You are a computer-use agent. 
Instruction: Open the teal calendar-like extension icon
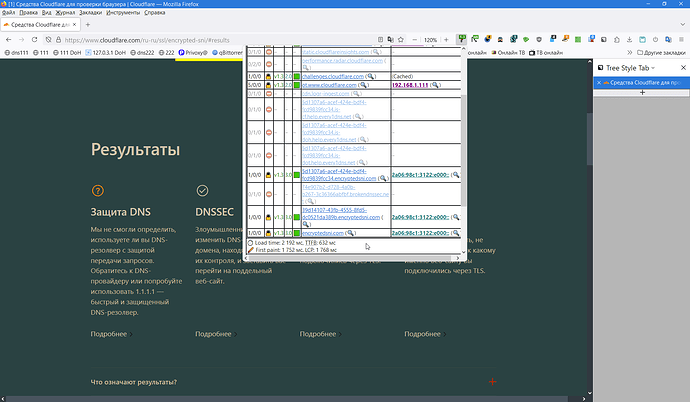(642, 40)
